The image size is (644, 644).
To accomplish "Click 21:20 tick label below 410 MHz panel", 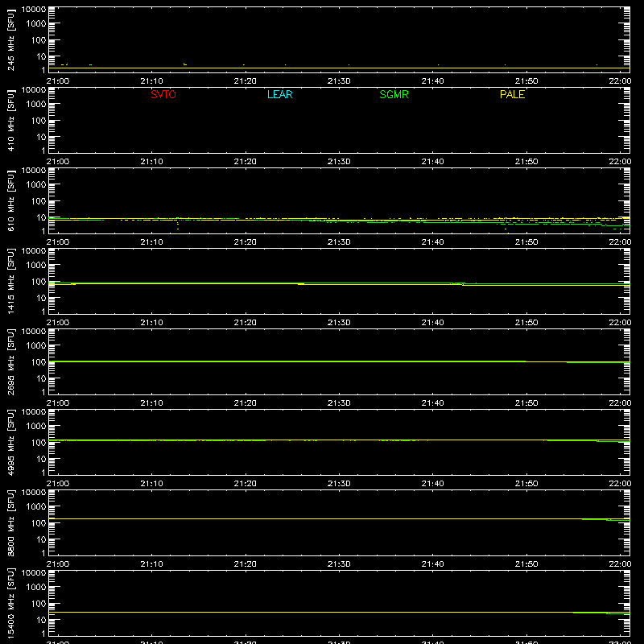I will click(x=246, y=162).
